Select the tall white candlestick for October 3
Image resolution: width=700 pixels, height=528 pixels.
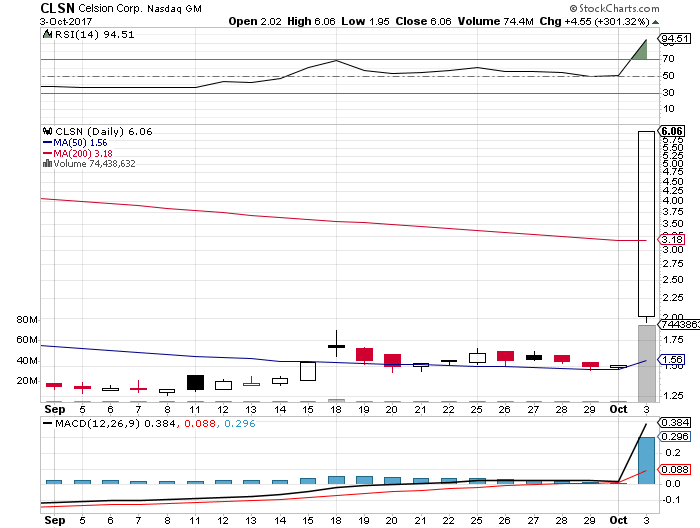point(645,222)
